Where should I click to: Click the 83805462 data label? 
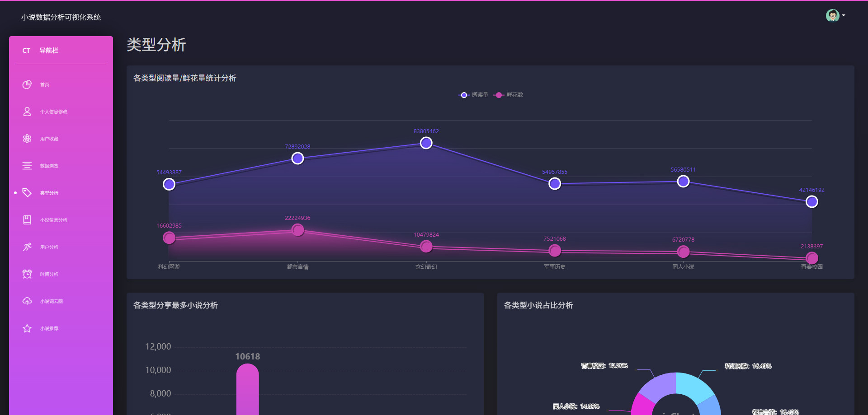(426, 131)
